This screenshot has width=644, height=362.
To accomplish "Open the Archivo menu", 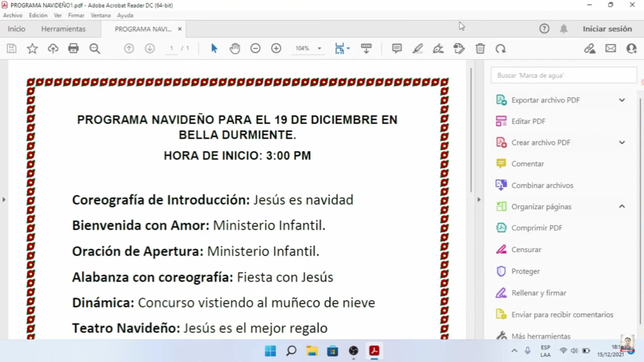I will (x=13, y=15).
